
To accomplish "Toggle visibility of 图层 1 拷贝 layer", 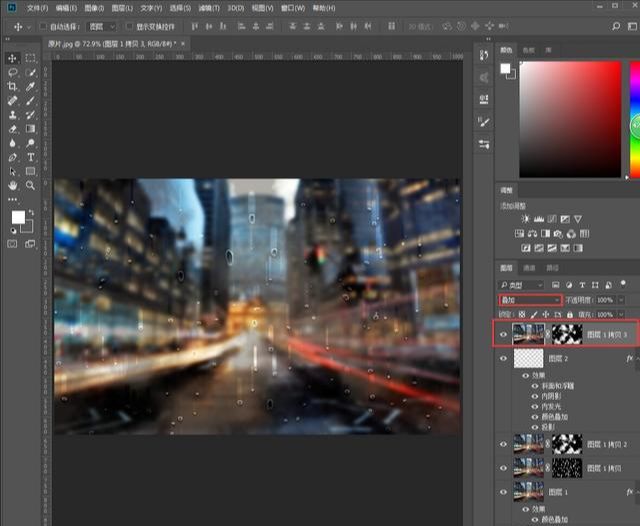I will point(503,468).
